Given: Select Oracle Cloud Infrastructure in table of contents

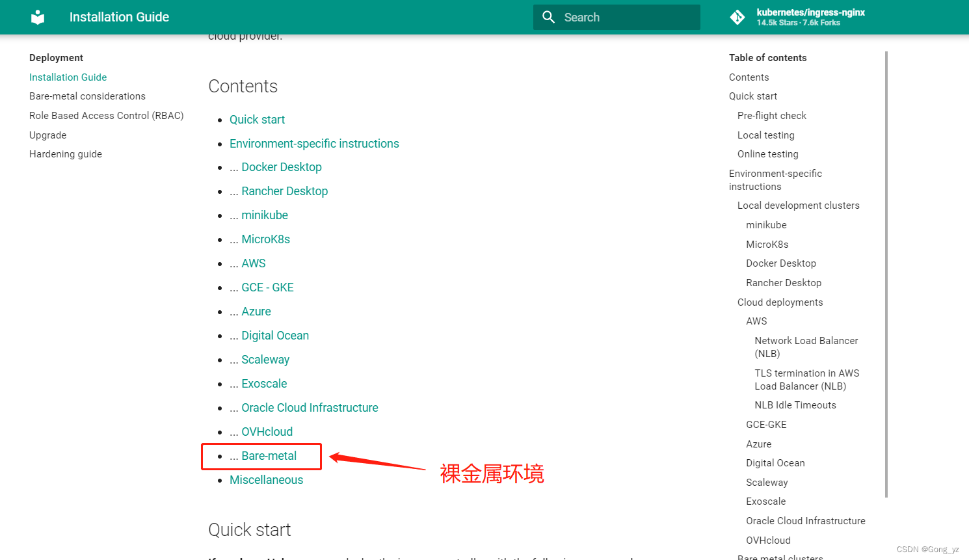Looking at the screenshot, I should point(805,521).
